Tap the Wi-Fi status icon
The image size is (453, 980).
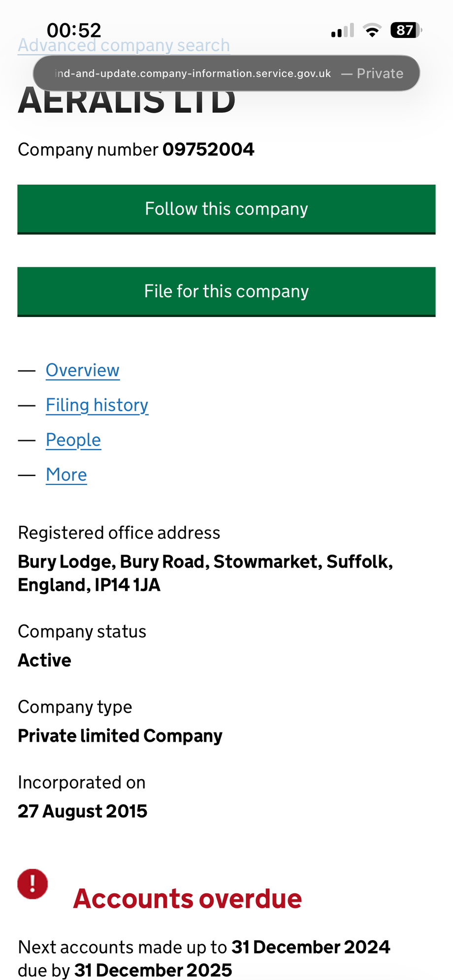click(x=372, y=31)
